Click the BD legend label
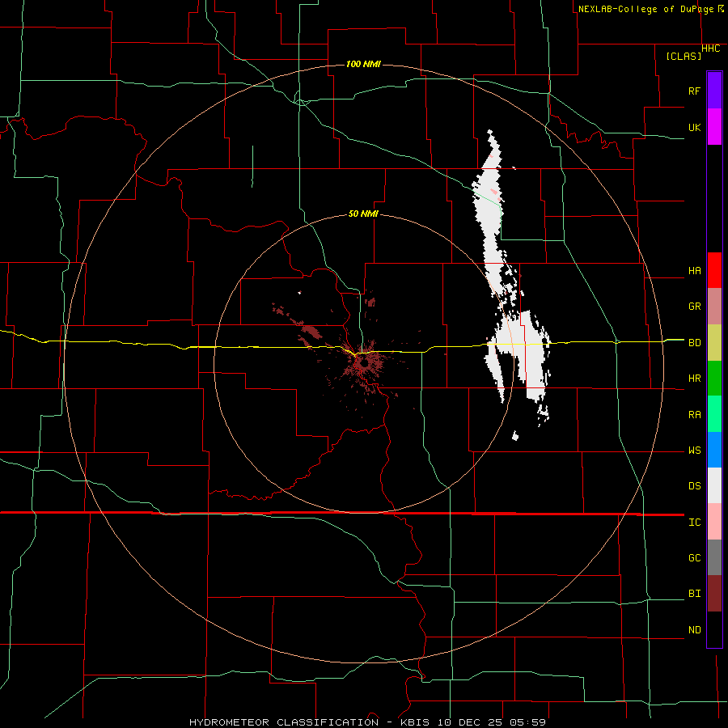728x728 pixels. 694,343
